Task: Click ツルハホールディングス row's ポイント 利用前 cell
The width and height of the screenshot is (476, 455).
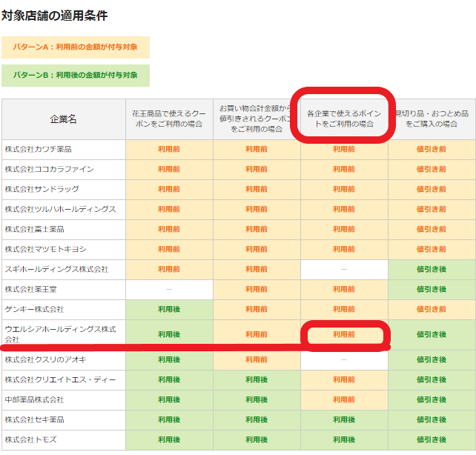Action: click(344, 209)
